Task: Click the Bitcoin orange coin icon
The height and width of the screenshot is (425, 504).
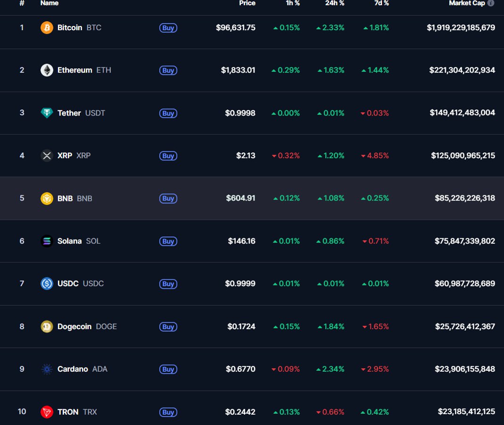Action: (x=47, y=27)
